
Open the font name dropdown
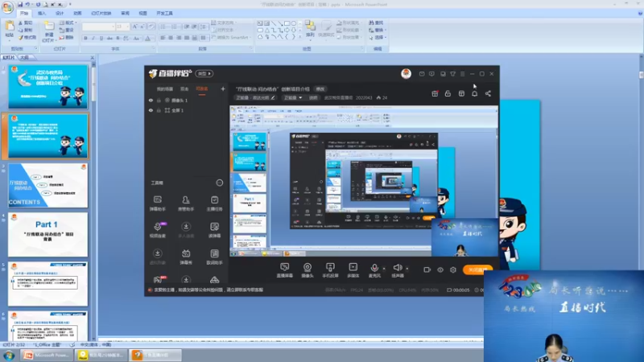coord(113,27)
